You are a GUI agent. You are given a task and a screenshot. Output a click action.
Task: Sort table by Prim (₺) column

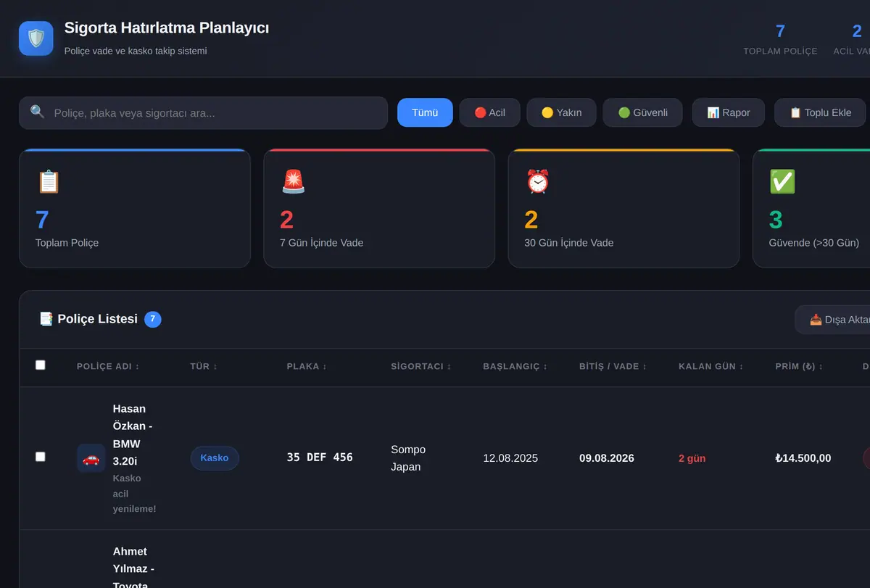(x=799, y=367)
